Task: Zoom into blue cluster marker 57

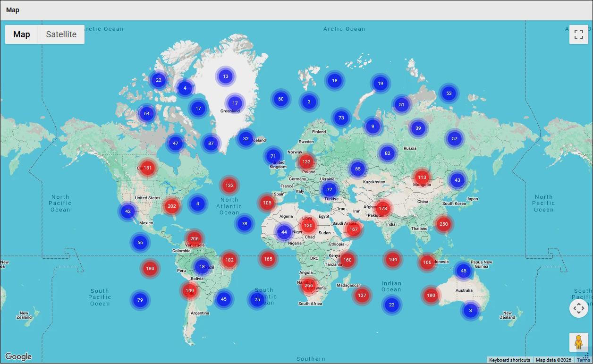Action: tap(455, 139)
